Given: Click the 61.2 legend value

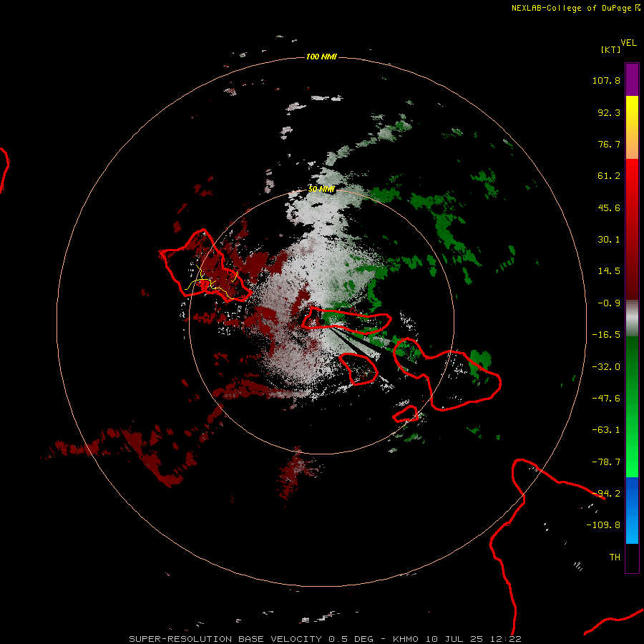Looking at the screenshot, I should coord(609,176).
